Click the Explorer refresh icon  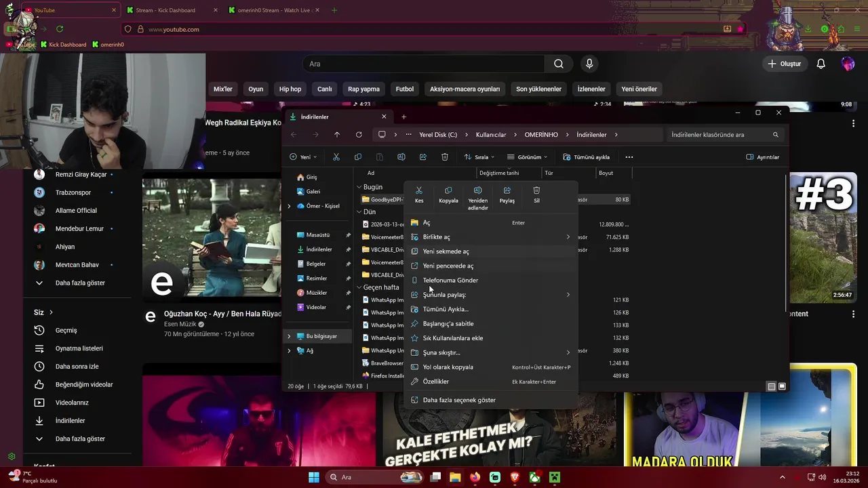click(x=359, y=135)
